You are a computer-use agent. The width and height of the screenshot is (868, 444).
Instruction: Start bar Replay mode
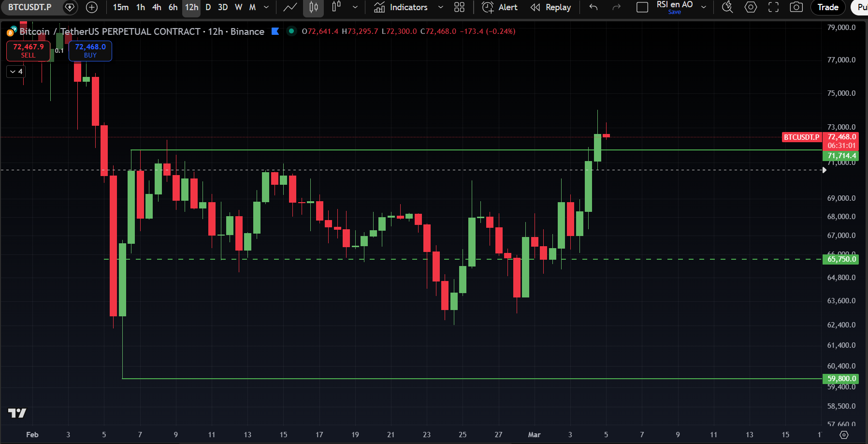click(x=550, y=7)
